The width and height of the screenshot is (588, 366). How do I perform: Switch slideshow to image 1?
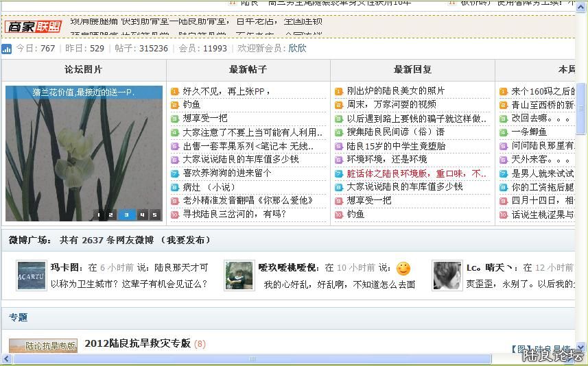(99, 215)
